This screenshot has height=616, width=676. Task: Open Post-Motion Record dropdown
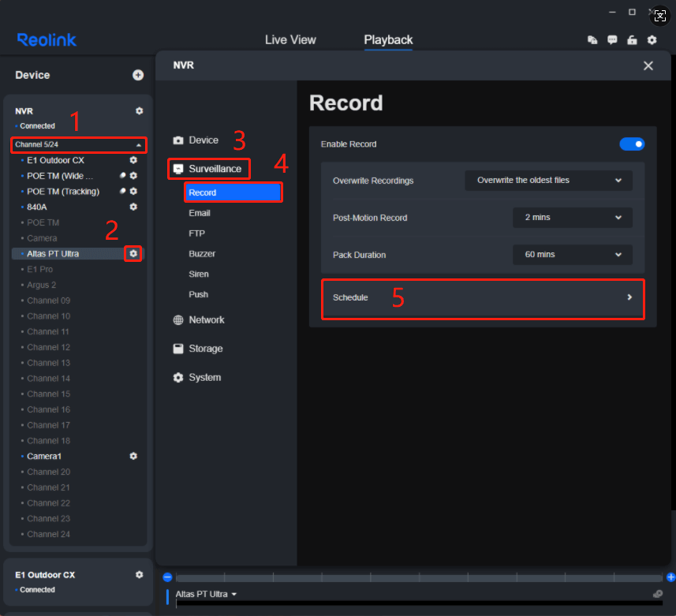572,217
